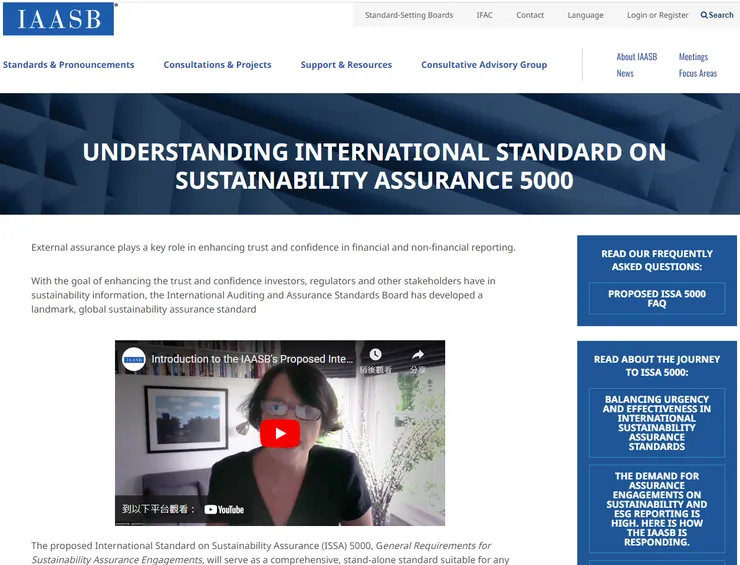Open the News page
The width and height of the screenshot is (740, 565).
625,73
